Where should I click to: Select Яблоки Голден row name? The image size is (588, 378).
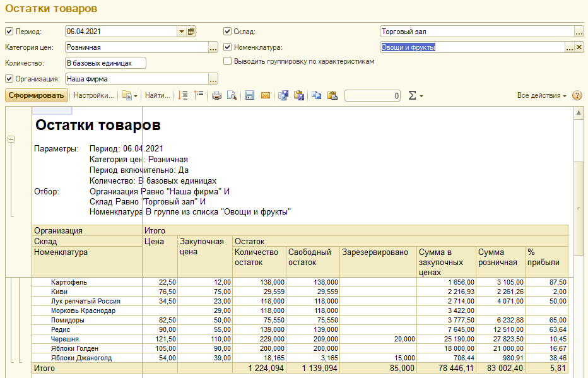(x=74, y=348)
